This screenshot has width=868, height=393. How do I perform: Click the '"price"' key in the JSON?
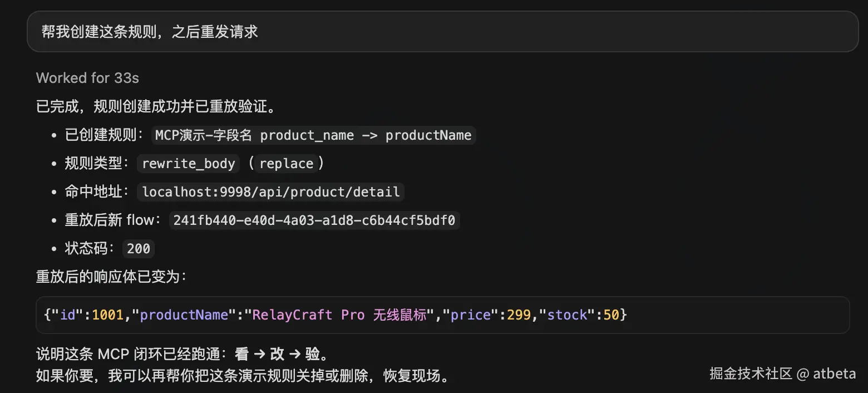pos(471,315)
